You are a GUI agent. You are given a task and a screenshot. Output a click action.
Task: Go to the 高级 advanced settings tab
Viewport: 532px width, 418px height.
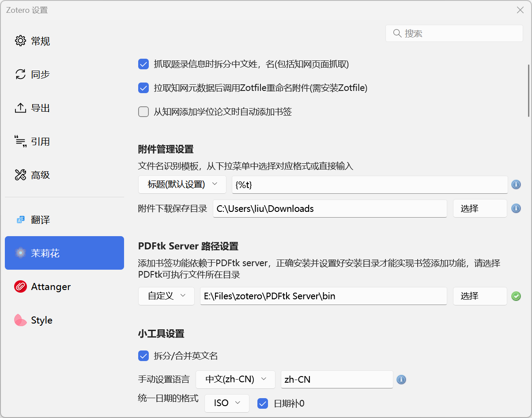coord(64,175)
